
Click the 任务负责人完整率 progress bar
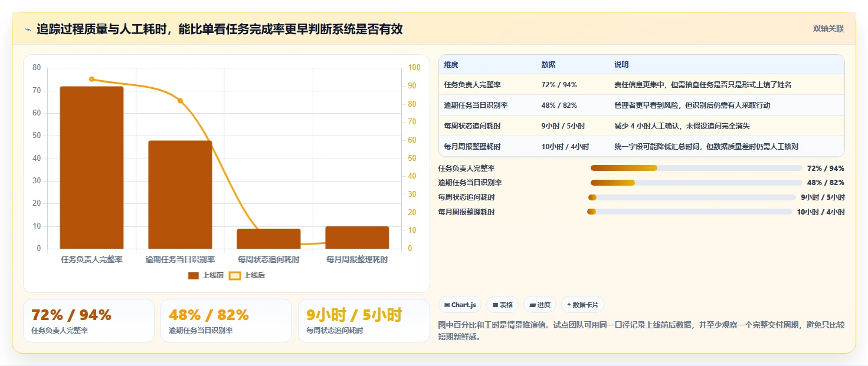(696, 168)
